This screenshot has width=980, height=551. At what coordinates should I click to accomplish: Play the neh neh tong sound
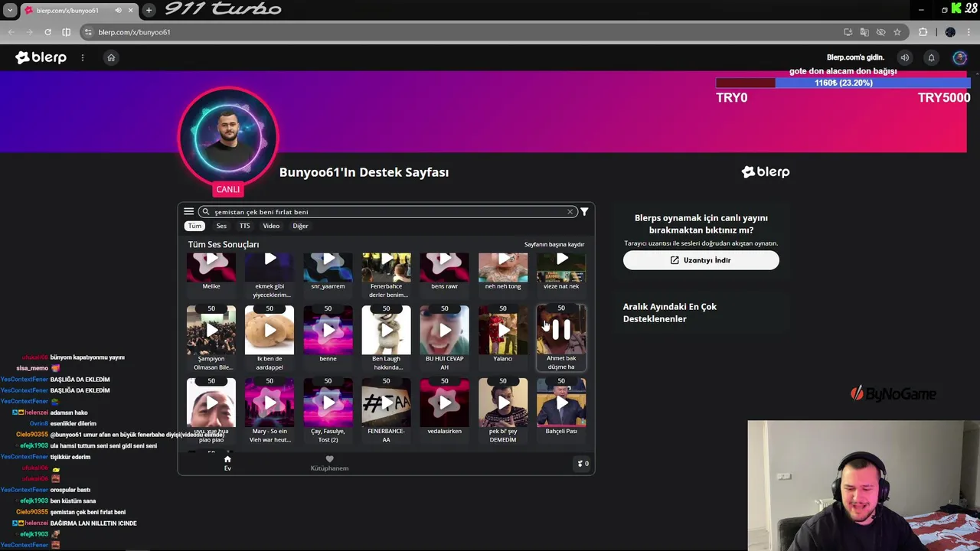(503, 266)
